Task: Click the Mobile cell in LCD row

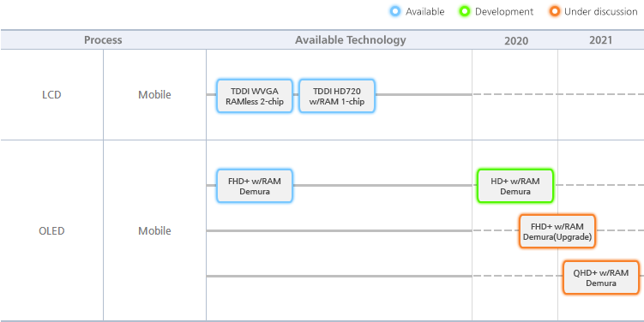Action: click(154, 95)
